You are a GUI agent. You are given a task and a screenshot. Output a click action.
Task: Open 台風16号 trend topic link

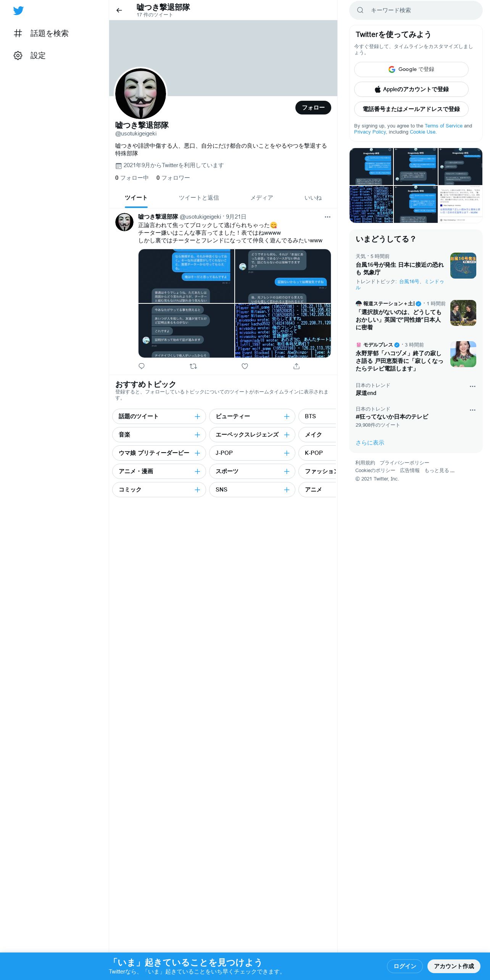pyautogui.click(x=409, y=281)
